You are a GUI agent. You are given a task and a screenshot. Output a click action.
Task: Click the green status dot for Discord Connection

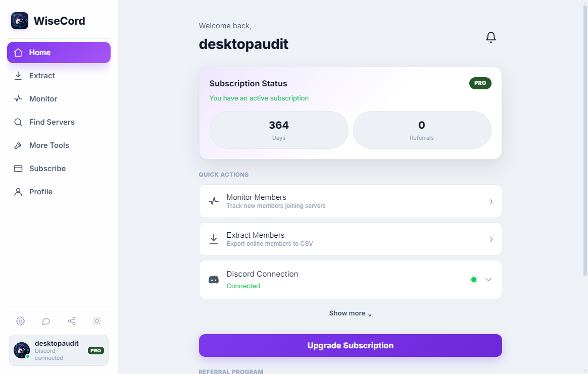tap(474, 280)
